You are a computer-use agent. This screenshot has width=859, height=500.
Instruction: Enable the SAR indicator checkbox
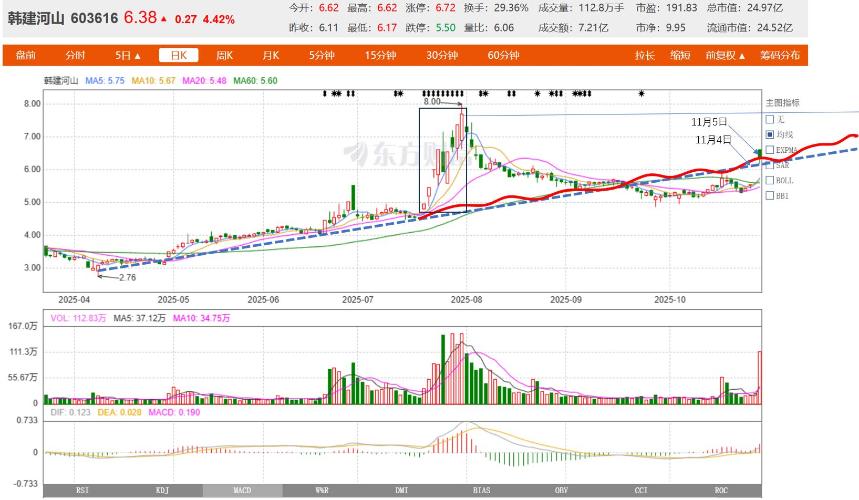click(x=770, y=165)
